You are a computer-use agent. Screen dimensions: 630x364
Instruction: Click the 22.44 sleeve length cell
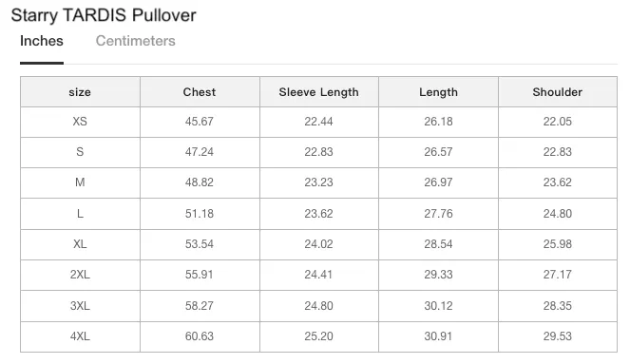(318, 122)
